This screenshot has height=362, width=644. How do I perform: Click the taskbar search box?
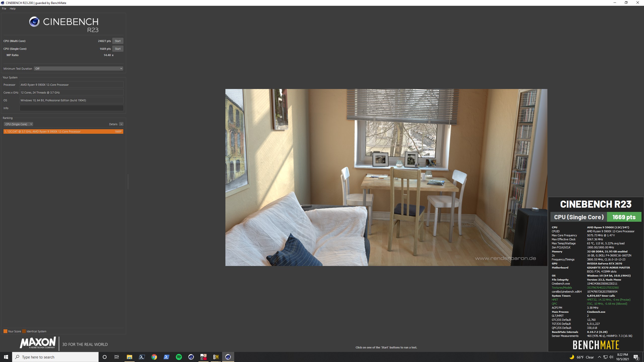tap(55, 357)
